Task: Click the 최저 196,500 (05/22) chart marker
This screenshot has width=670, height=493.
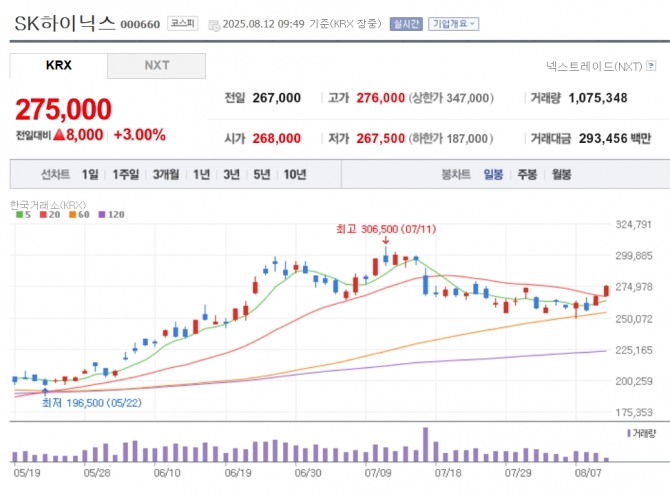Action: [91, 403]
